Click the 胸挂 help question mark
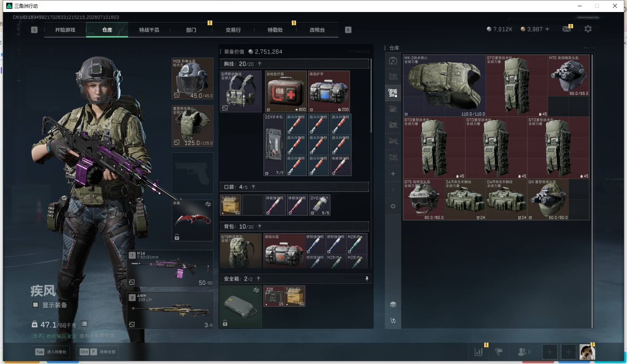This screenshot has height=364, width=627. coord(260,64)
